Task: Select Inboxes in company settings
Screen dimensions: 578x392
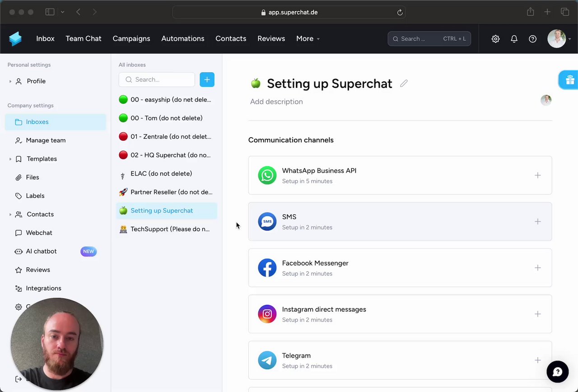Action: pyautogui.click(x=56, y=122)
